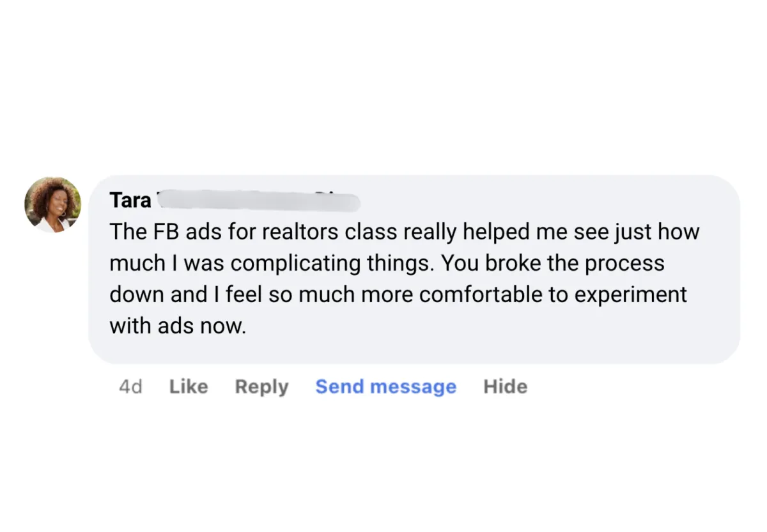Viewport: 767px width, 532px height.
Task: Click the phrase "You broke the process"
Action: click(x=552, y=263)
